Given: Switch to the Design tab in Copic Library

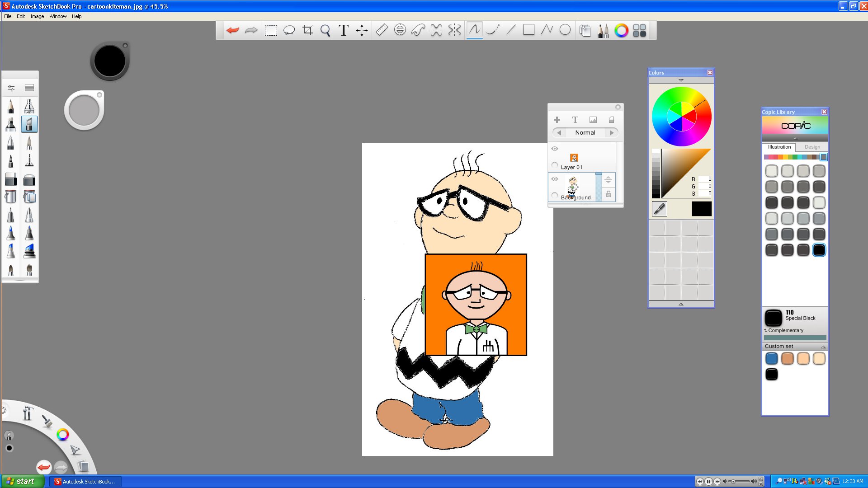Looking at the screenshot, I should pos(812,147).
